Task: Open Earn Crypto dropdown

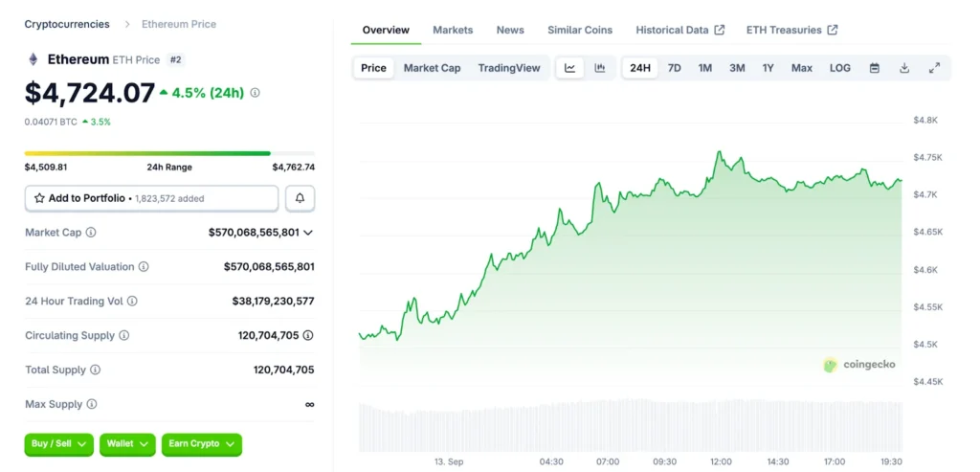Action: click(201, 444)
